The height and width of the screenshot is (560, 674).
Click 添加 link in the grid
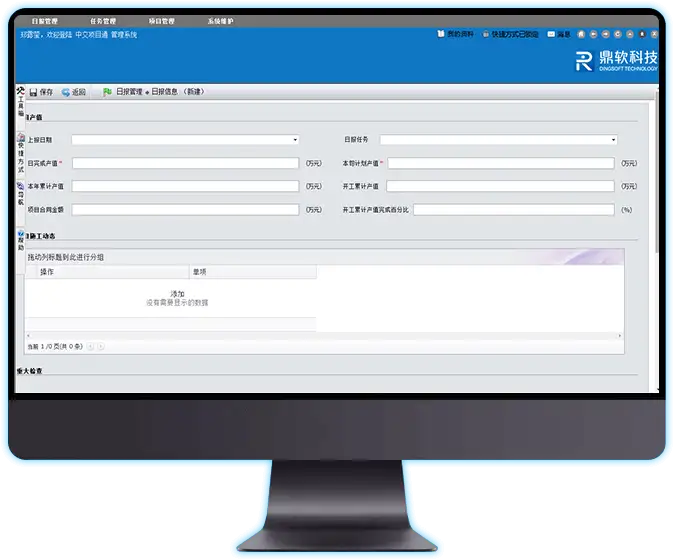click(x=177, y=293)
